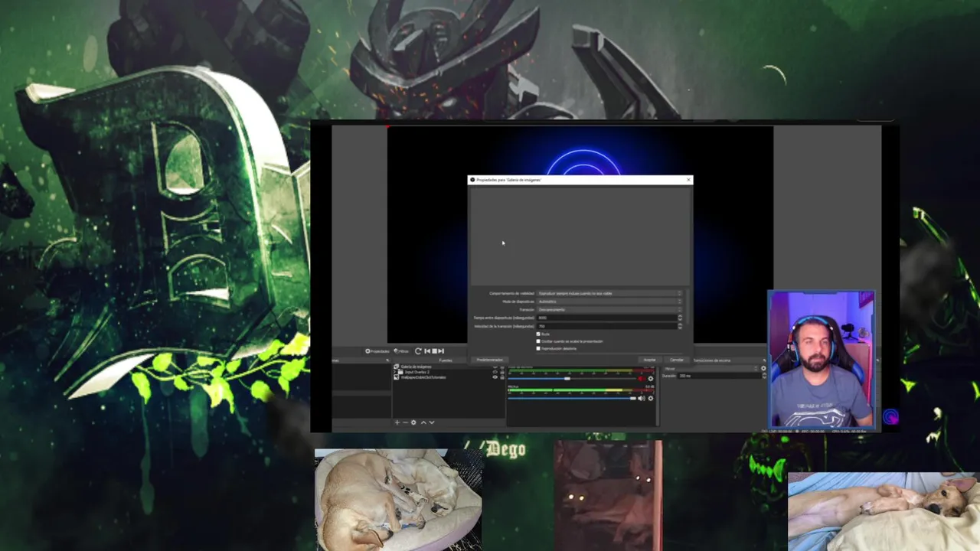Open settings gear for Mic/Aux channel
The width and height of the screenshot is (980, 551).
651,399
